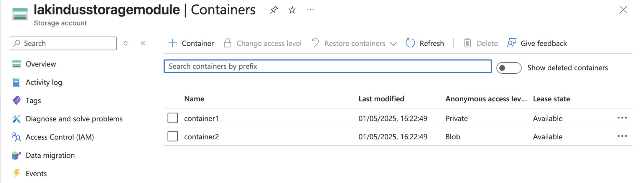Click container2 lease state 'Available'
Viewport: 644px width, 183px height.
coord(548,137)
